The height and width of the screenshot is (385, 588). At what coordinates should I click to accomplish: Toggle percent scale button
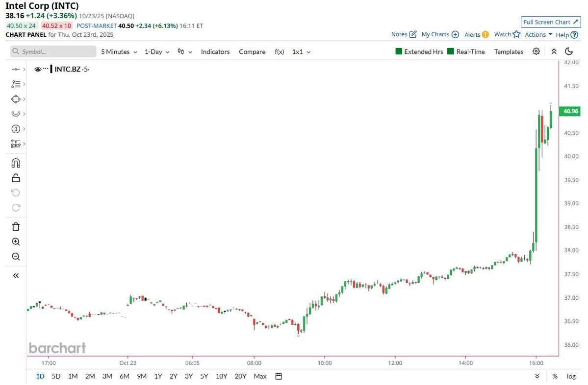[x=555, y=376]
